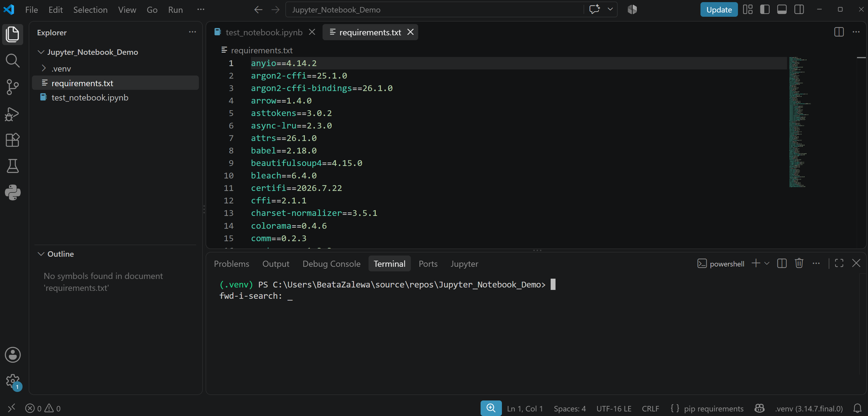
Task: Click the command center search box
Action: click(x=434, y=9)
